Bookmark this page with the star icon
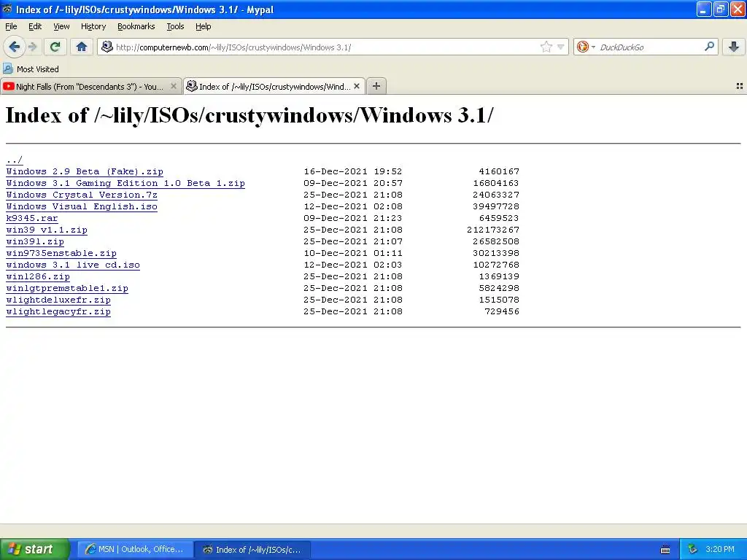 (x=546, y=47)
